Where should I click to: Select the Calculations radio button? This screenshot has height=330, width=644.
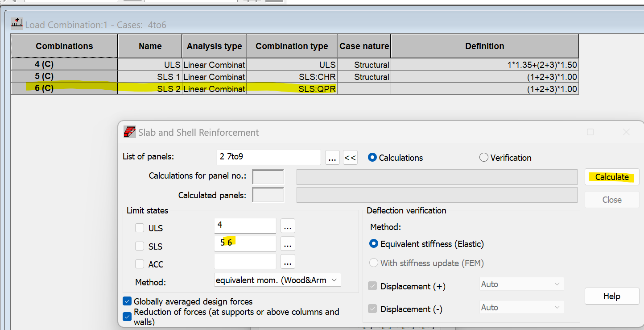pos(372,158)
